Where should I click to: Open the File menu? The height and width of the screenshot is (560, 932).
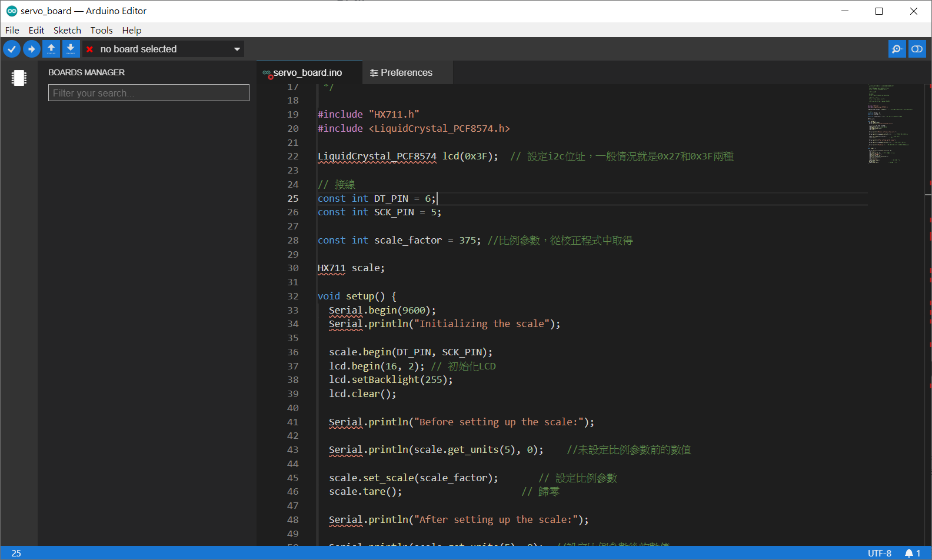point(12,30)
